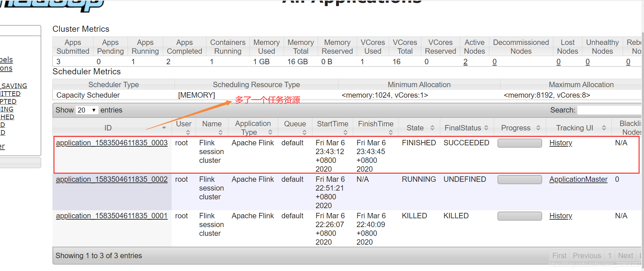Click Showing 1 to 3 of 3 entries text
Screen dimensions: 644x271
pos(99,256)
